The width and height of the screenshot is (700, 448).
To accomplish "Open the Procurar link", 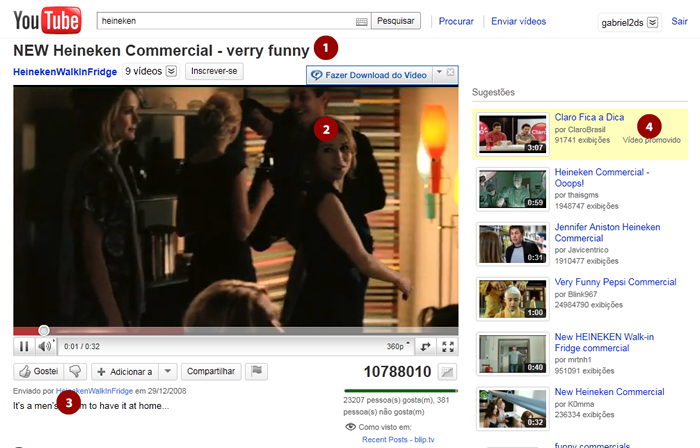I will (456, 21).
